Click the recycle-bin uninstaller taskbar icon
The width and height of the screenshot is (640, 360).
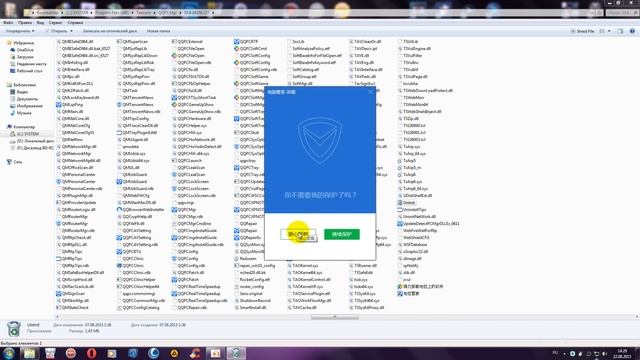tap(236, 353)
